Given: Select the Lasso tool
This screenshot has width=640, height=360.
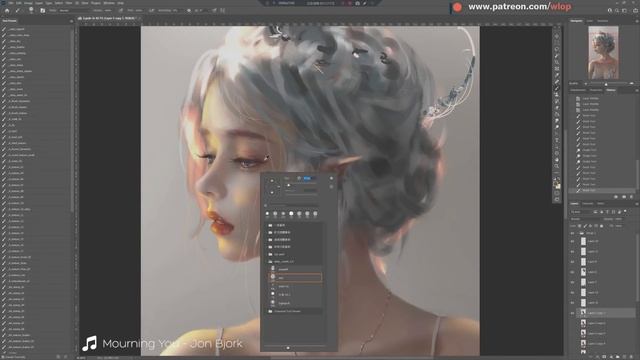Looking at the screenshot, I should [557, 49].
